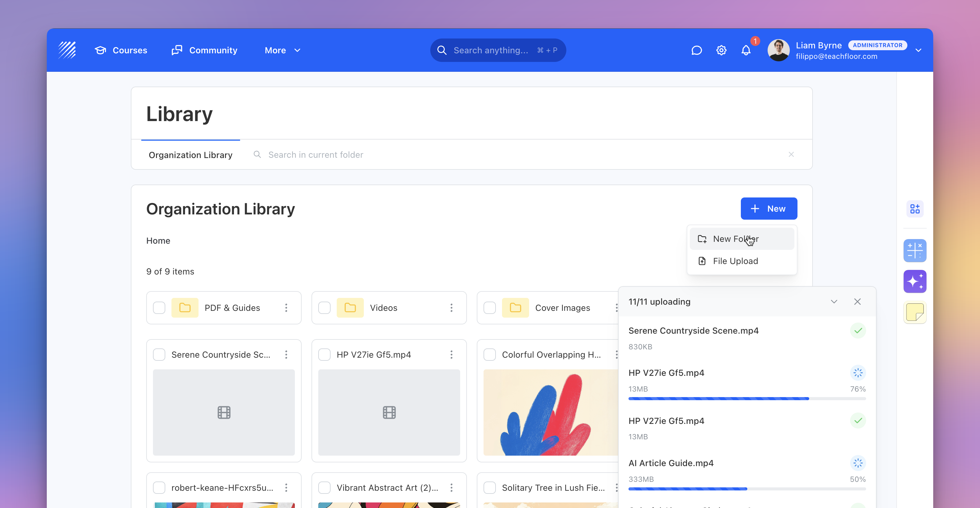Click the Teachfloor logo

click(x=67, y=50)
